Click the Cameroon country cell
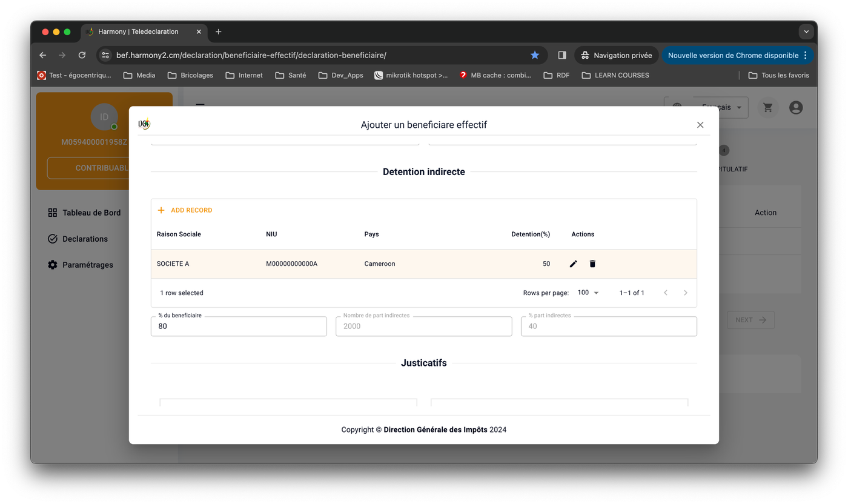 pyautogui.click(x=380, y=264)
